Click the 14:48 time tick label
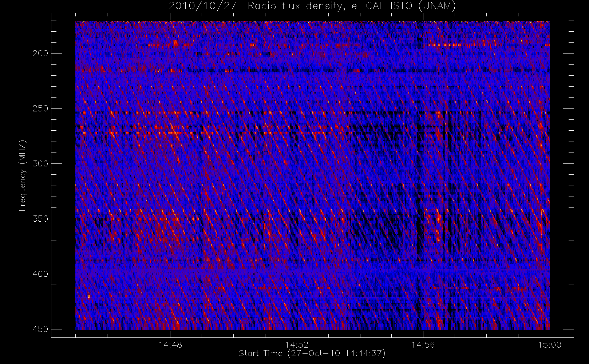The width and height of the screenshot is (589, 364). pos(170,345)
